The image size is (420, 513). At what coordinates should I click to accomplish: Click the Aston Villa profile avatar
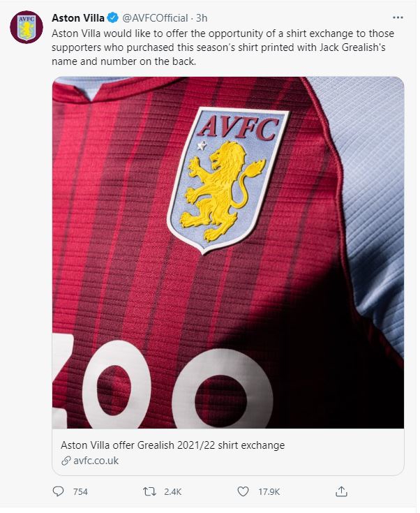pos(27,27)
